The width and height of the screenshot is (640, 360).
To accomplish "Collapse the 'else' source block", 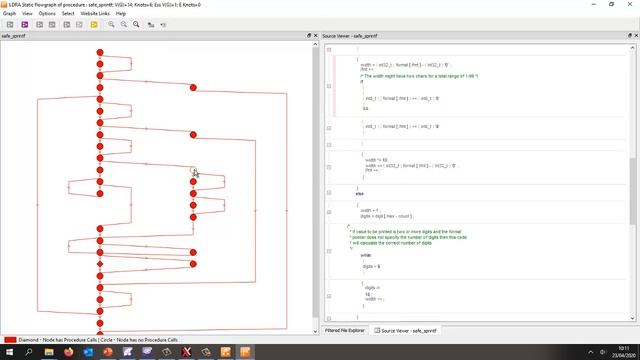I will [329, 193].
